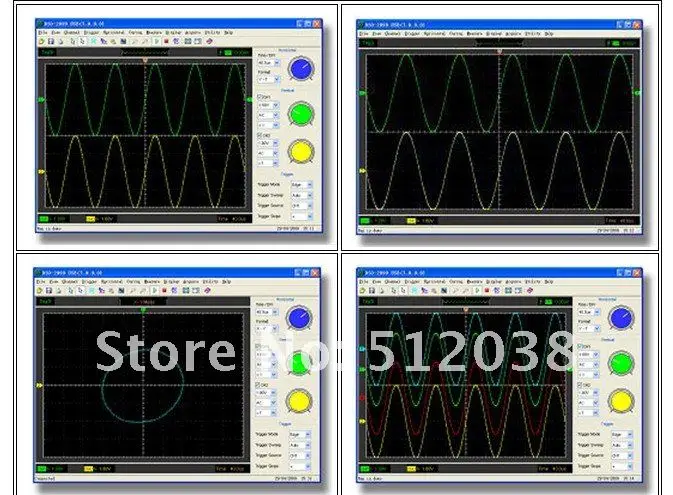Click the Open file icon in top-left window
The image size is (673, 495).
tap(41, 41)
